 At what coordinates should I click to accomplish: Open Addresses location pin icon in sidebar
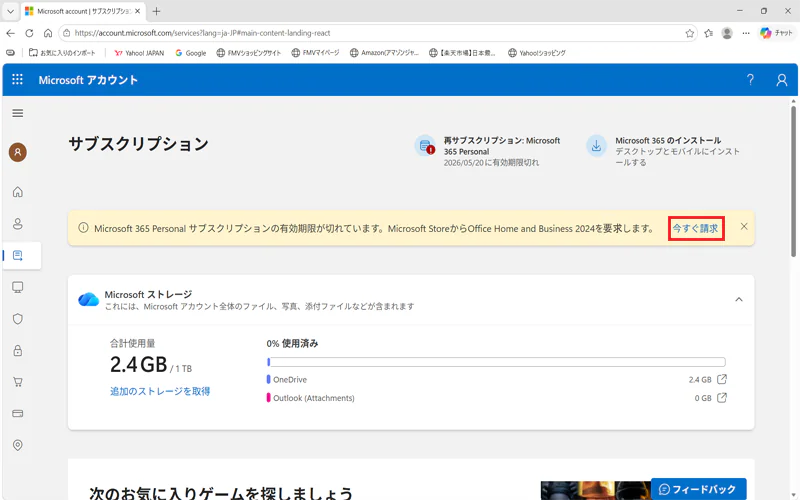point(18,445)
